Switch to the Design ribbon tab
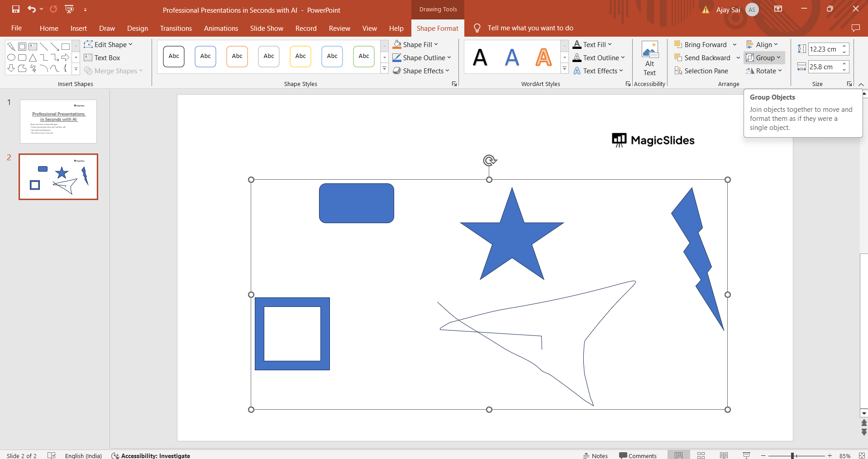The height and width of the screenshot is (459, 868). pyautogui.click(x=137, y=28)
